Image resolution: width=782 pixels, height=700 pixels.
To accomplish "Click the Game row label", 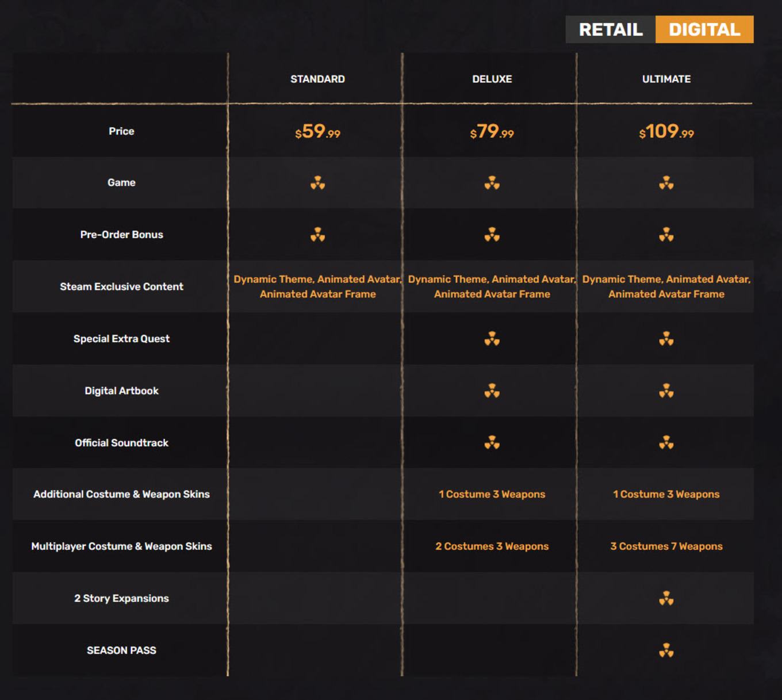I will tap(121, 182).
